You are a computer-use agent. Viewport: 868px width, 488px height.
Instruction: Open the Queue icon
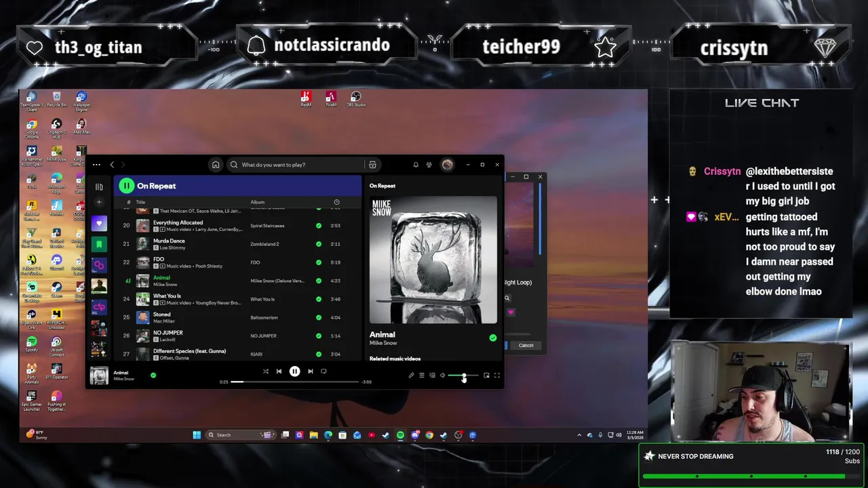[x=421, y=375]
